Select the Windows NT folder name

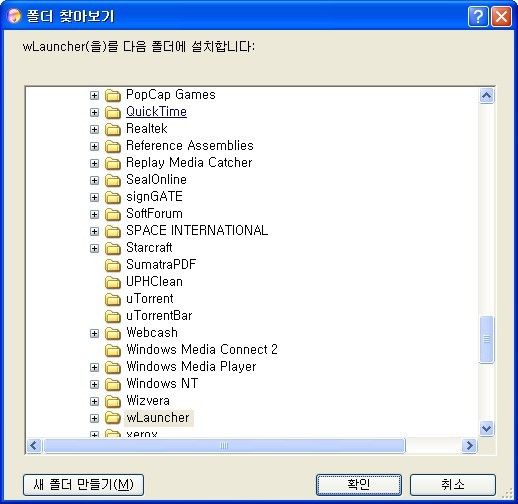(162, 384)
